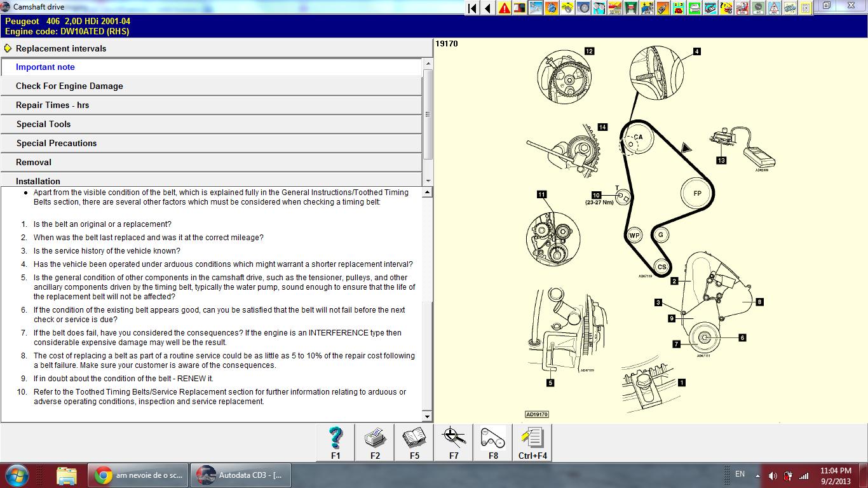Click the red and black icon beside warning triangle
868x488 pixels.
pyautogui.click(x=519, y=8)
